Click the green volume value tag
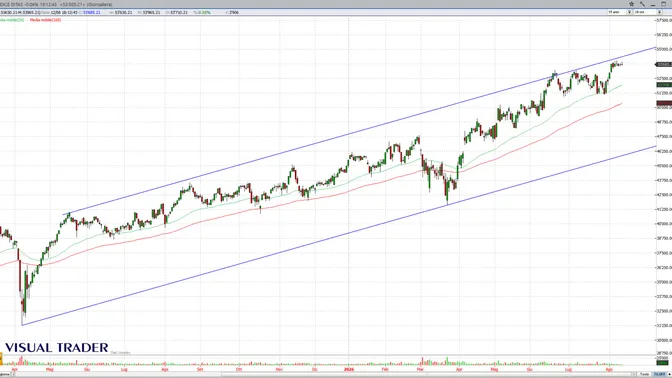This screenshot has width=672, height=378. [x=663, y=363]
